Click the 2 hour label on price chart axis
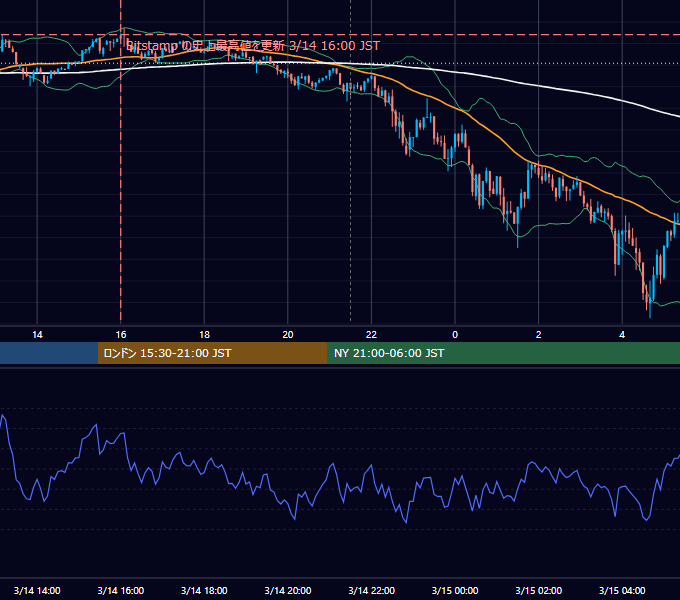 [x=539, y=335]
